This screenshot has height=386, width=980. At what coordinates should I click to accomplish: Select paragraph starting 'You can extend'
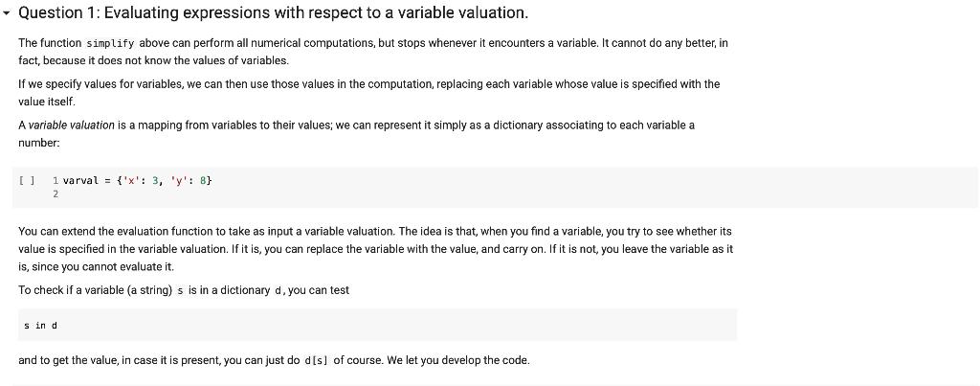(x=375, y=249)
